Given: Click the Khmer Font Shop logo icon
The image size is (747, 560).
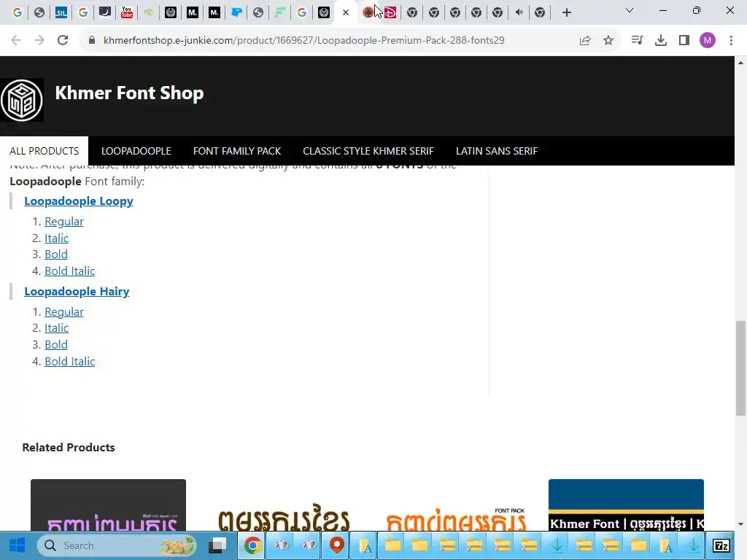Looking at the screenshot, I should [x=22, y=100].
